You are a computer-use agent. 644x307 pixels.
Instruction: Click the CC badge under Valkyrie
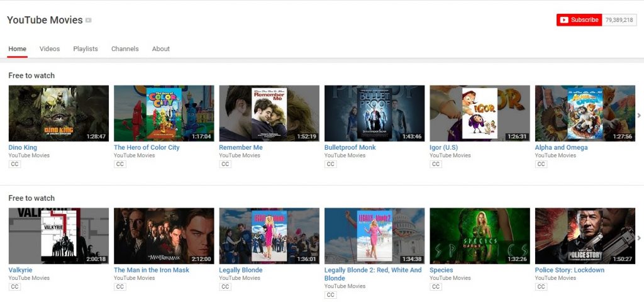[x=14, y=287]
